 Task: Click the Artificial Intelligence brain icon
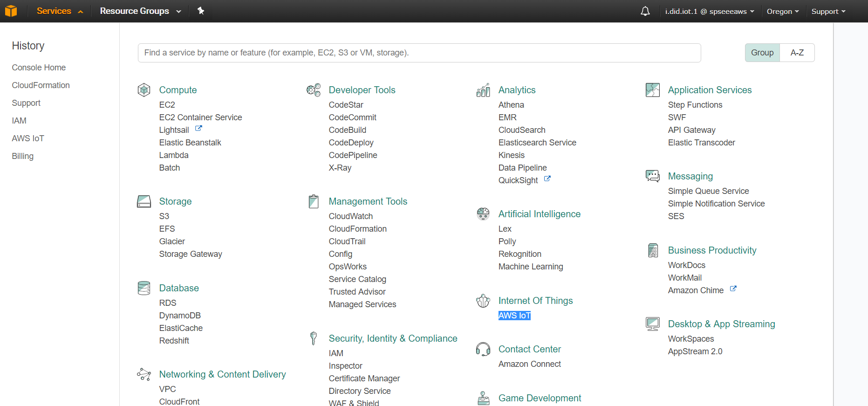(483, 214)
